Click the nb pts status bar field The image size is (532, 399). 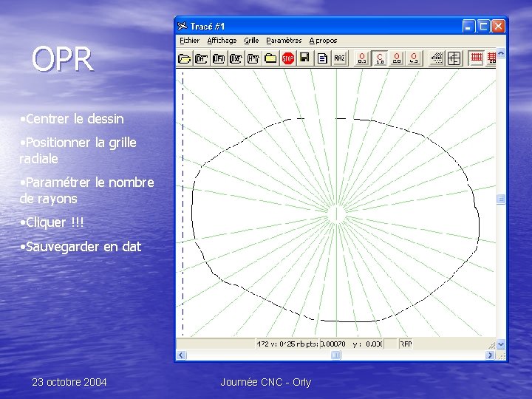[287, 344]
